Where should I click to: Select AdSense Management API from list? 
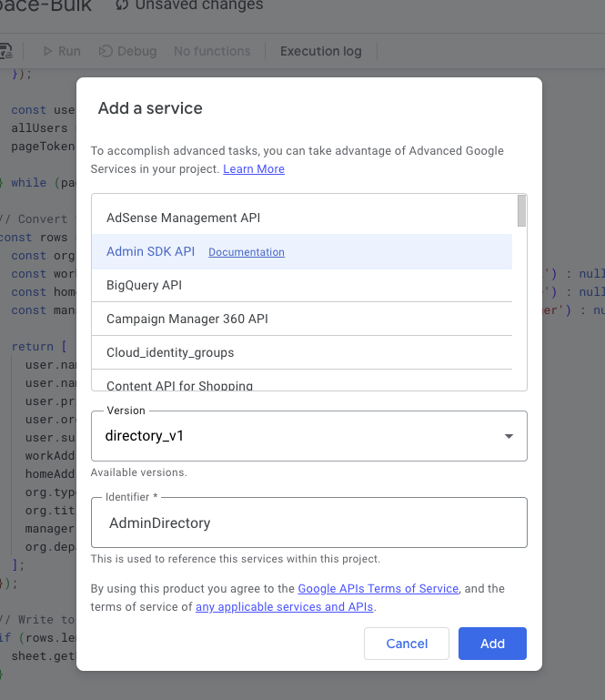pyautogui.click(x=183, y=218)
